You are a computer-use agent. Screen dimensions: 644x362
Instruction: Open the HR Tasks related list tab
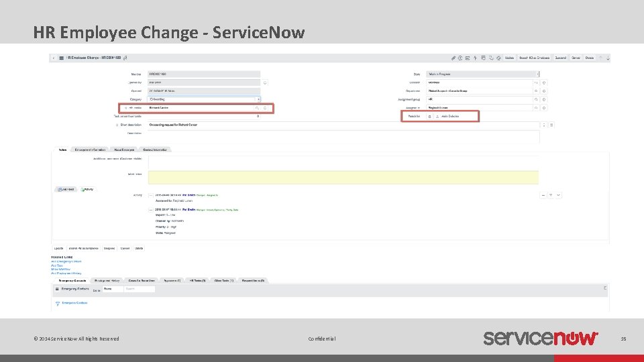pyautogui.click(x=197, y=281)
